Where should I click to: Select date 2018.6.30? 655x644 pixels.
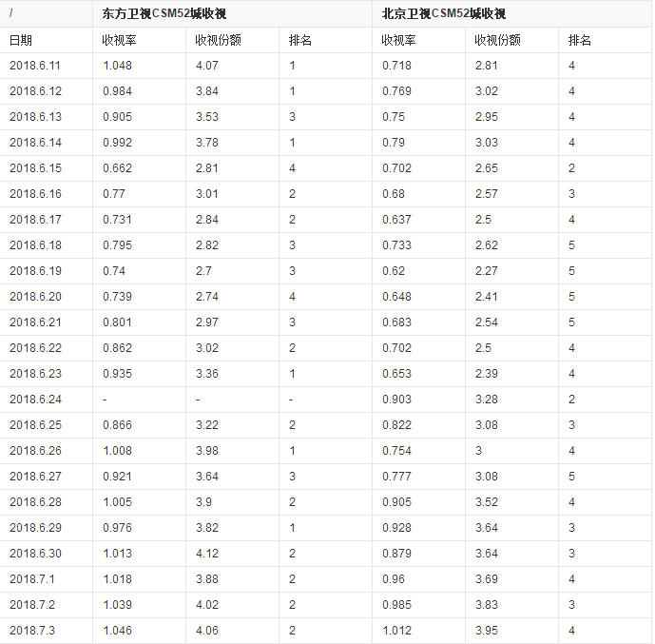click(35, 554)
